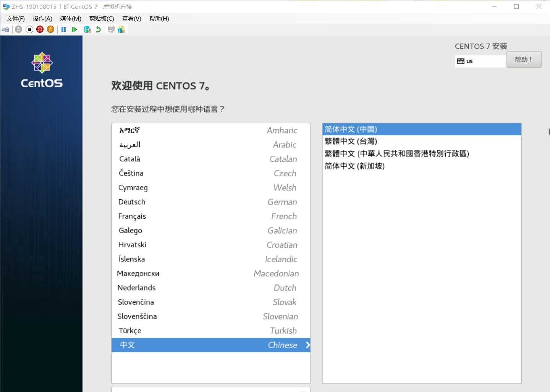550x392 pixels.
Task: Select Hrvatski (Croatian) language
Action: pyautogui.click(x=211, y=245)
